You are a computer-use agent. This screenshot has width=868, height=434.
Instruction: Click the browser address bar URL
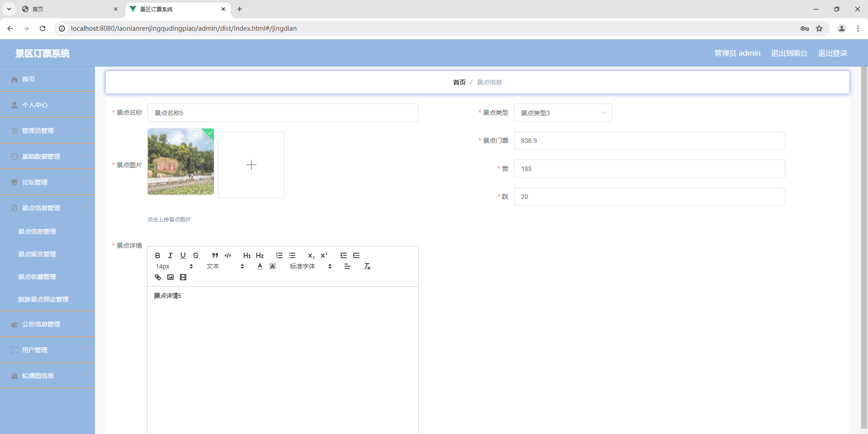point(184,28)
